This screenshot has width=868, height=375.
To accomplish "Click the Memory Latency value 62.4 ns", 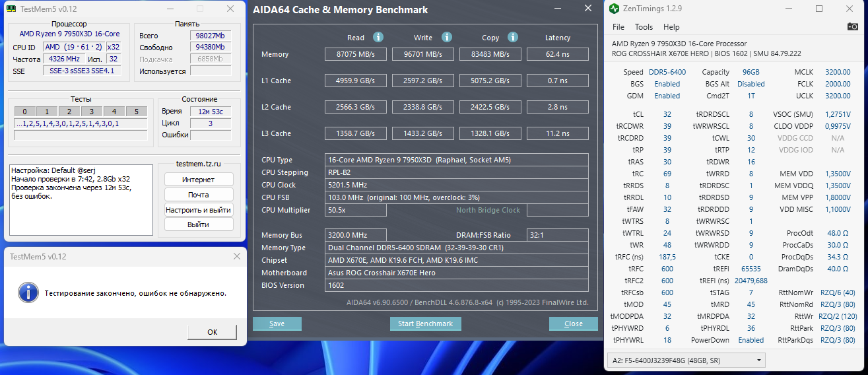I will tap(558, 54).
